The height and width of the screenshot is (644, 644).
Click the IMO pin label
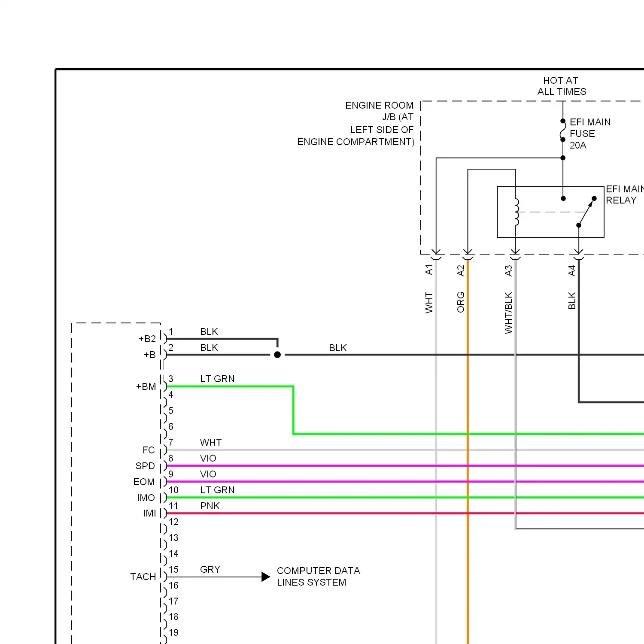(x=146, y=498)
